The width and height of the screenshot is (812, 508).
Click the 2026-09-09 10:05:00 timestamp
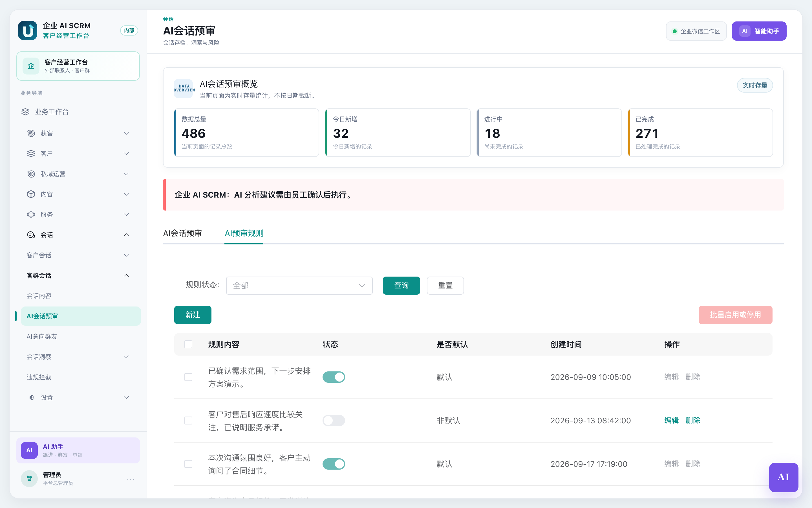591,377
